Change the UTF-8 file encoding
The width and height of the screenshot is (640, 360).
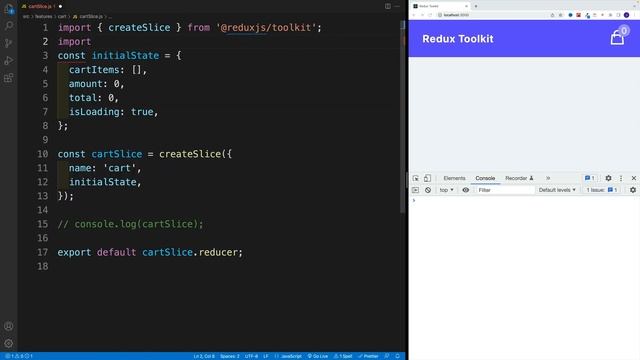251,356
